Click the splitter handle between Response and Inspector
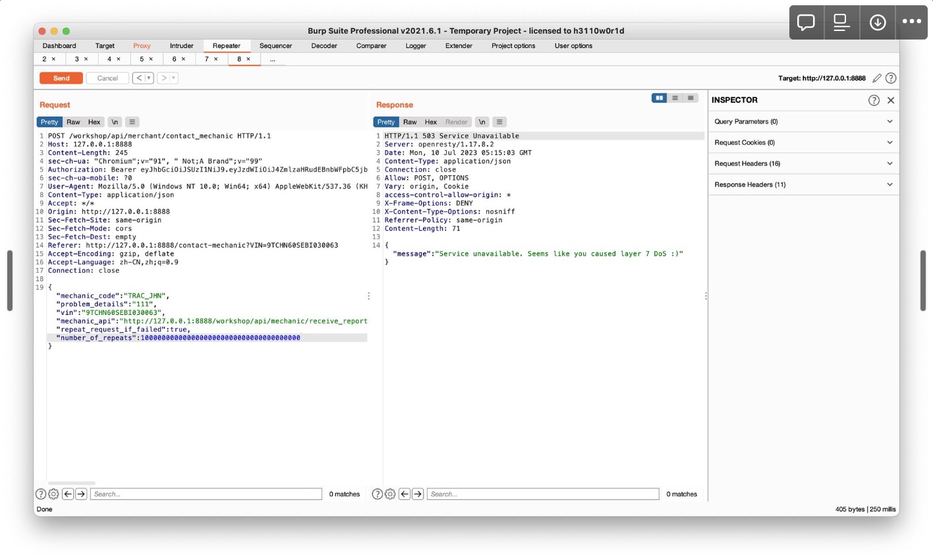The width and height of the screenshot is (933, 560). click(x=706, y=296)
